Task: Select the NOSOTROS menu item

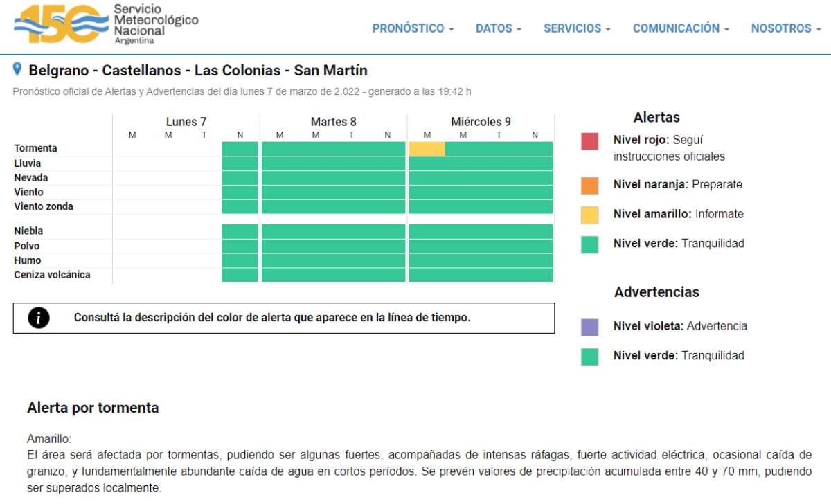Action: pos(785,28)
